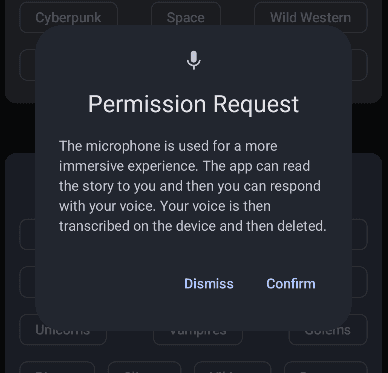The height and width of the screenshot is (373, 388).
Task: Click the partly hidden chip below Wild Western
Action: pyautogui.click(x=360, y=65)
